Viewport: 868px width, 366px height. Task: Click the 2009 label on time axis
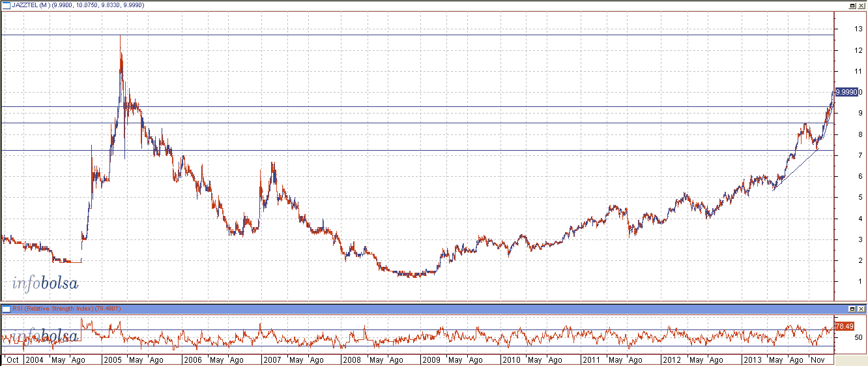pyautogui.click(x=431, y=359)
